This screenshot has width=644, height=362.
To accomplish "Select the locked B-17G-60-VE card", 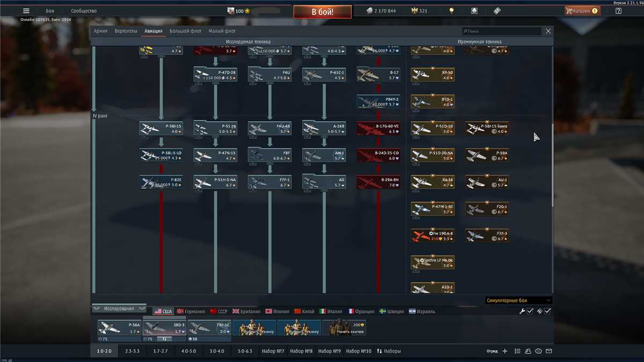I will 378,129.
